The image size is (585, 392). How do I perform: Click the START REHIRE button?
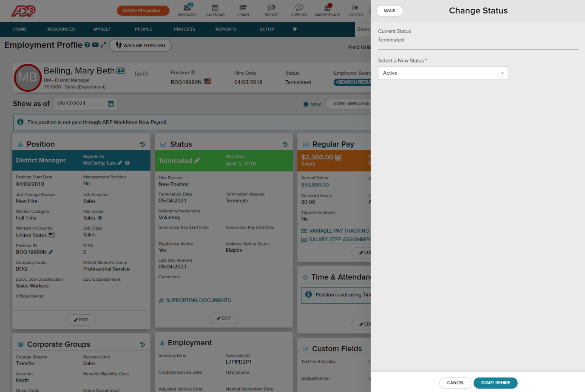pyautogui.click(x=495, y=383)
